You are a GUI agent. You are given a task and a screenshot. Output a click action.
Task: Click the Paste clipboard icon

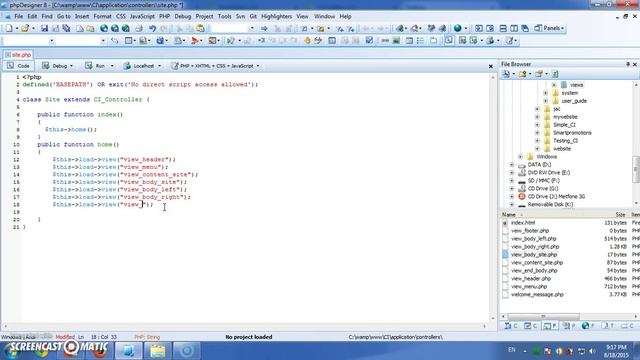[x=200, y=28]
